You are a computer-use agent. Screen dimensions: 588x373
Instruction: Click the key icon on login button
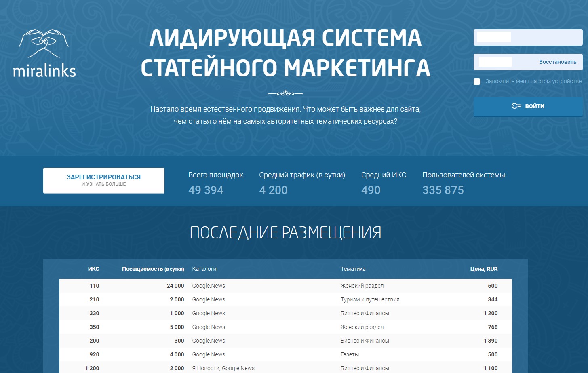pos(516,106)
